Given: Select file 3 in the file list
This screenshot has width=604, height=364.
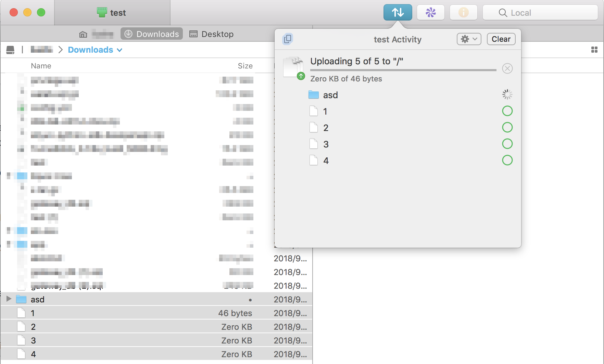Looking at the screenshot, I should 156,340.
